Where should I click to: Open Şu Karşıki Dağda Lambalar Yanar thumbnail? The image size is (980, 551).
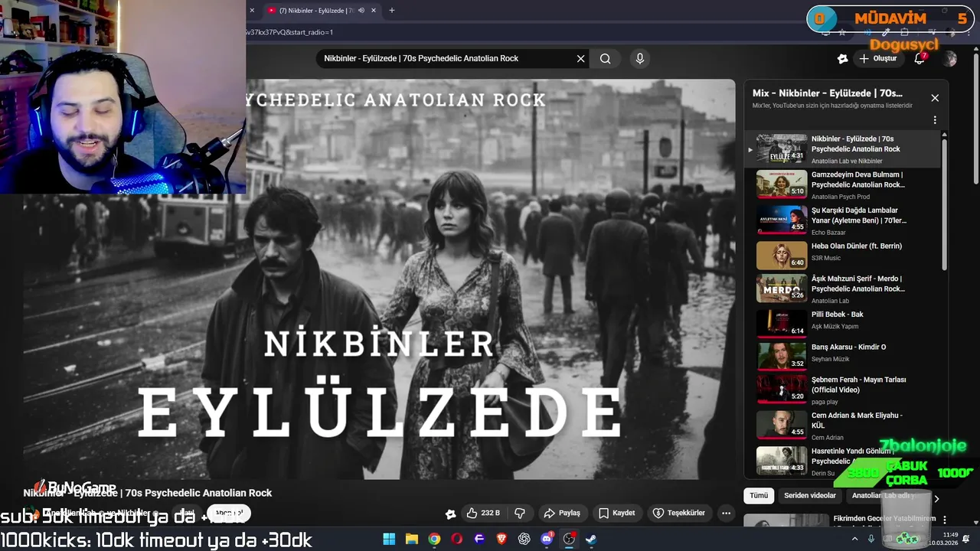(x=782, y=219)
